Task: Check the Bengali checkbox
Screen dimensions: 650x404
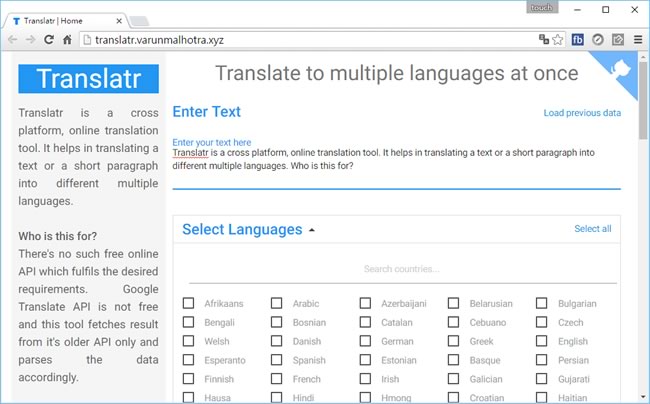Action: pos(188,322)
